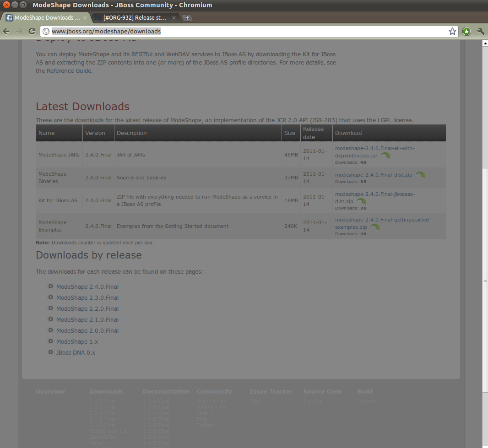Screen dimensions: 488x448
Task: Open the Reference Guide link
Action: click(x=69, y=70)
